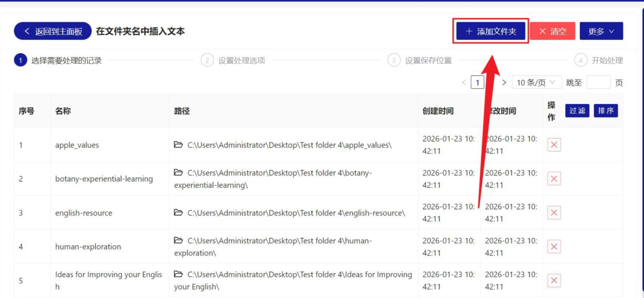Remove the english-resource record
Viewport: 644px width, 298px height.
tap(554, 213)
